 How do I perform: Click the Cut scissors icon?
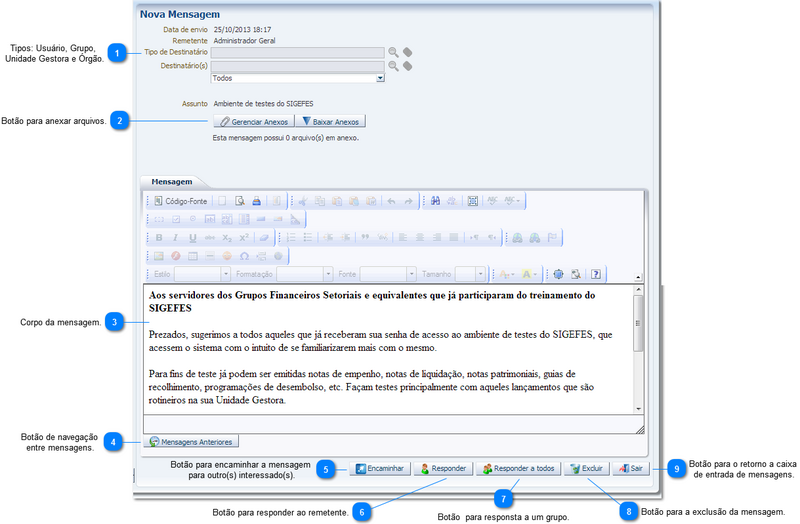point(303,201)
